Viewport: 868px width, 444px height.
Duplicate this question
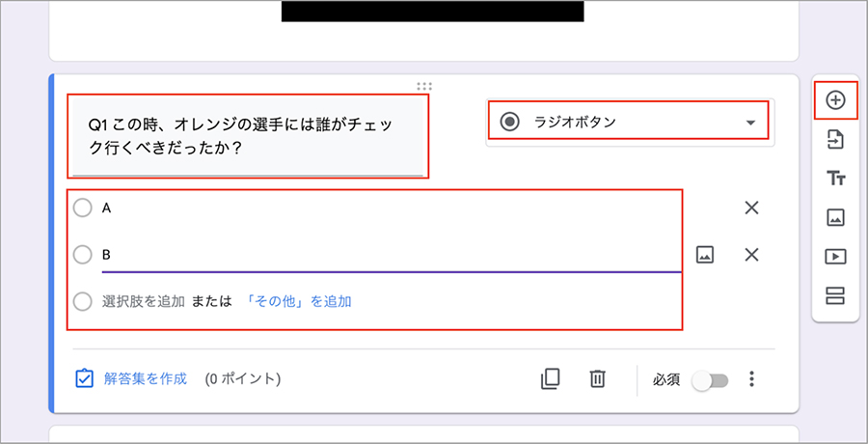click(550, 379)
